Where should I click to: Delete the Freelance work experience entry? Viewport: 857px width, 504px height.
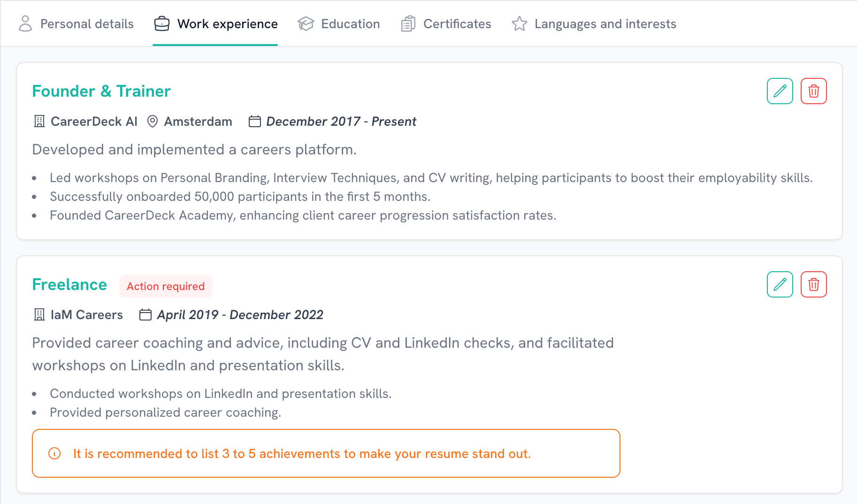[x=813, y=284]
